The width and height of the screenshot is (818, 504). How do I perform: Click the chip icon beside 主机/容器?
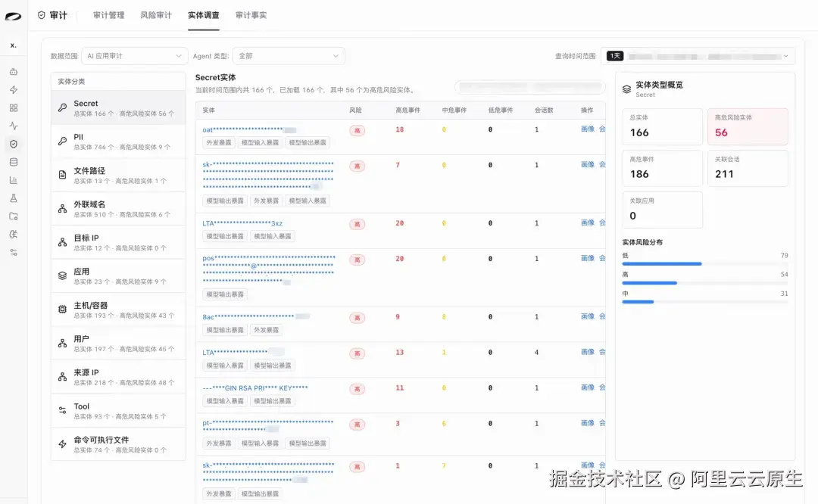[63, 310]
